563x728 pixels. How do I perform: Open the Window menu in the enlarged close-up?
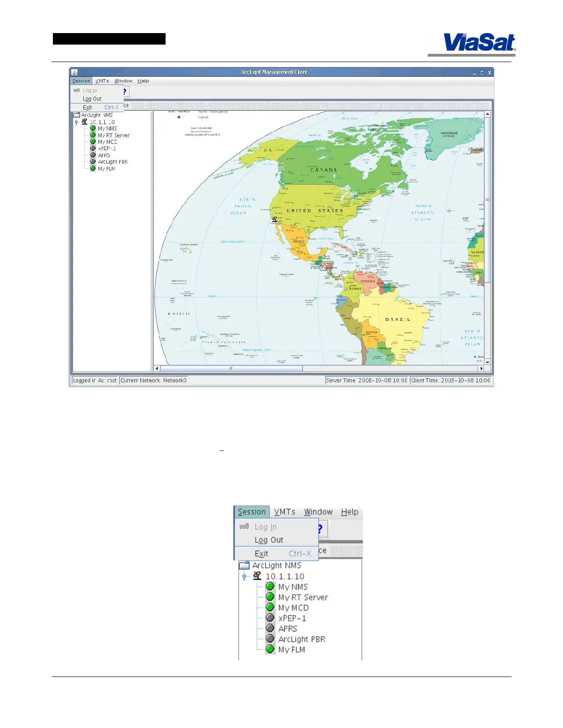318,512
